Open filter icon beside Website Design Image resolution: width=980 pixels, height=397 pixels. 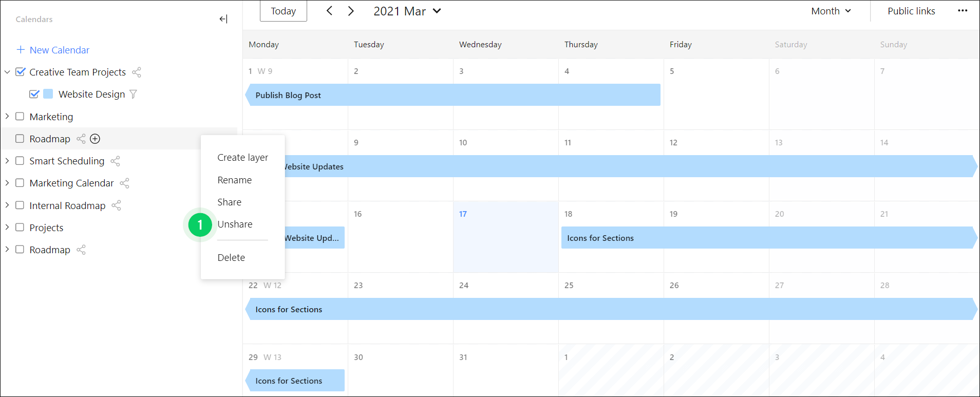tap(134, 94)
